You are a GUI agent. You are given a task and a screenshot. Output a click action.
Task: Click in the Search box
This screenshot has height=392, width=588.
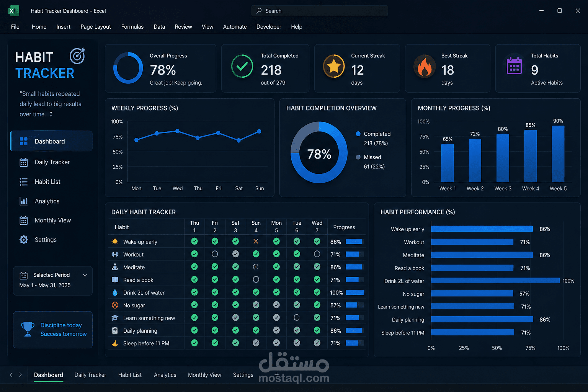(319, 11)
